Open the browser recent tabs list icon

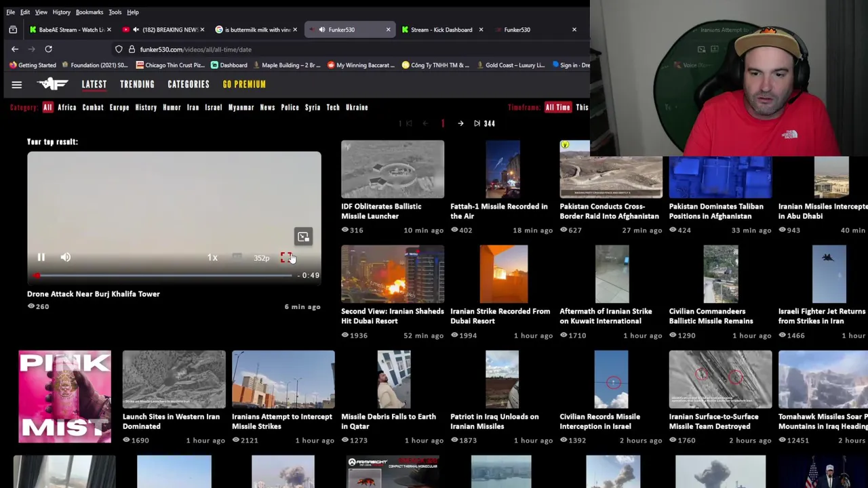[x=13, y=30]
